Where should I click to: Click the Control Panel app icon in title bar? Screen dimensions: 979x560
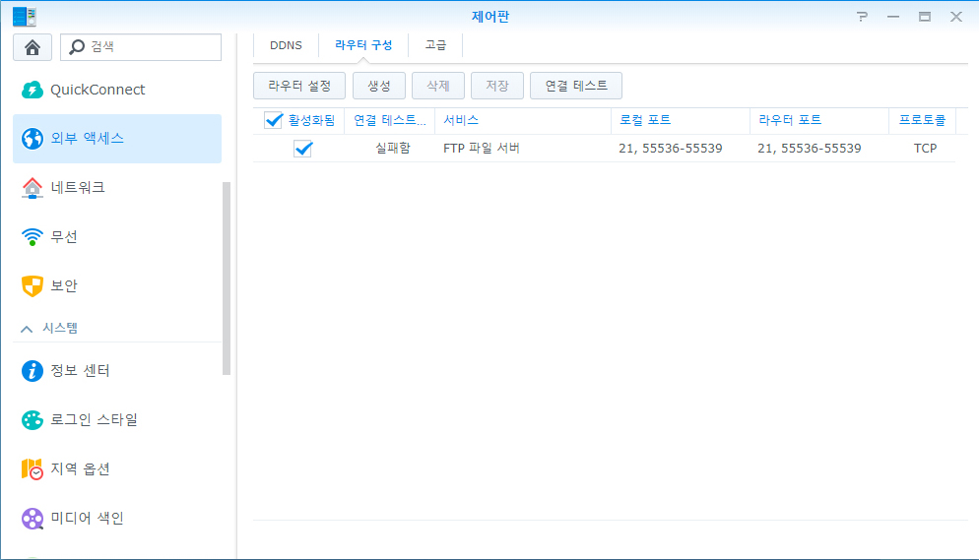point(25,16)
